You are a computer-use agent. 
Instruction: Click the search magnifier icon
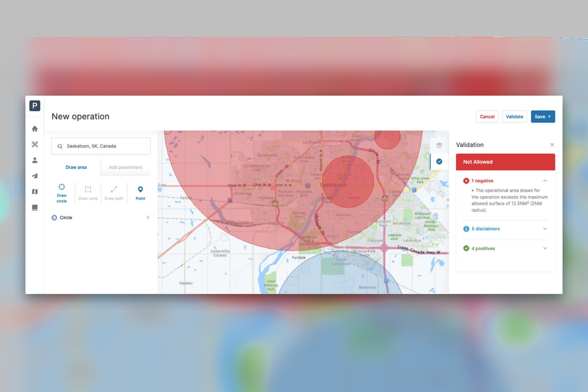[x=60, y=146]
